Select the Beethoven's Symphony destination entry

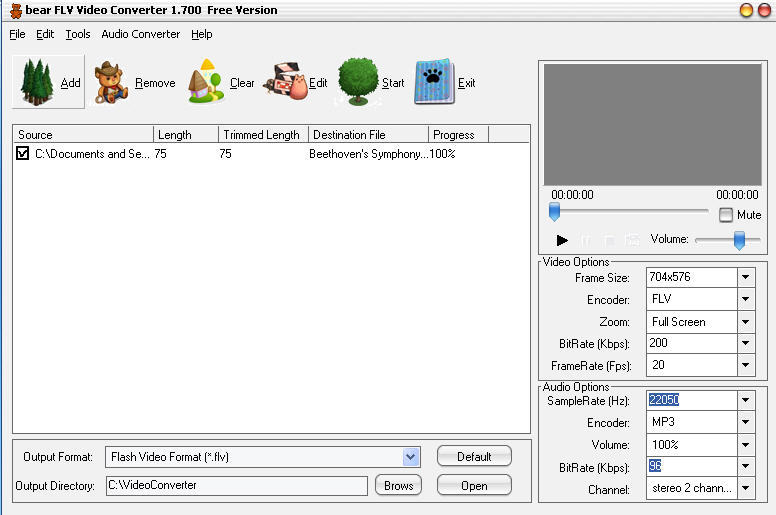coord(369,154)
